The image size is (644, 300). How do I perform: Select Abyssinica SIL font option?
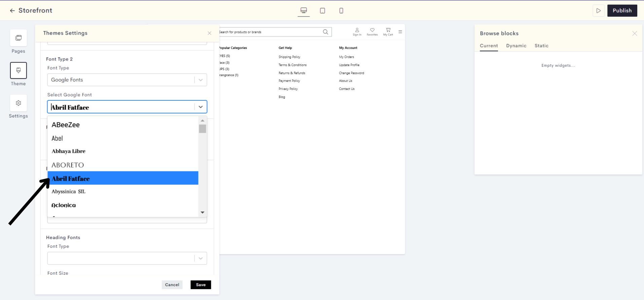(x=123, y=191)
